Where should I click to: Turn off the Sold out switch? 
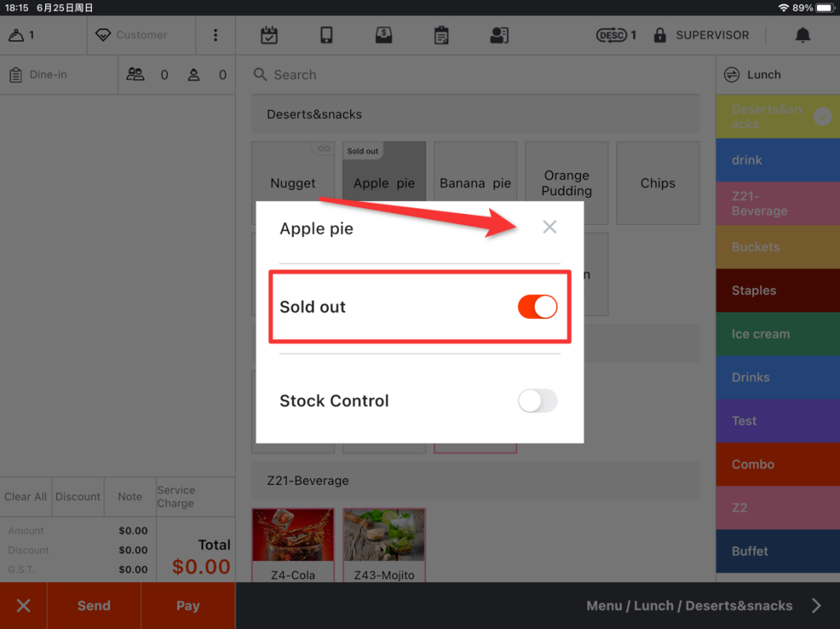537,307
